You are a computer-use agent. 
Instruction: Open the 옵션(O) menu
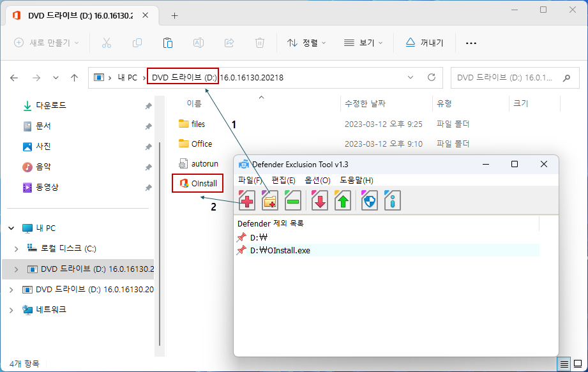(x=317, y=180)
